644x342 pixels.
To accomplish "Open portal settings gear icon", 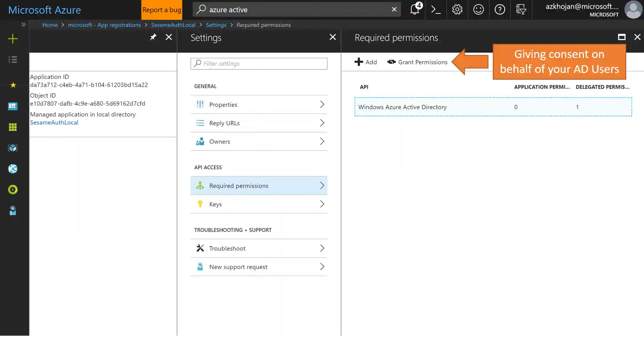I will point(457,9).
